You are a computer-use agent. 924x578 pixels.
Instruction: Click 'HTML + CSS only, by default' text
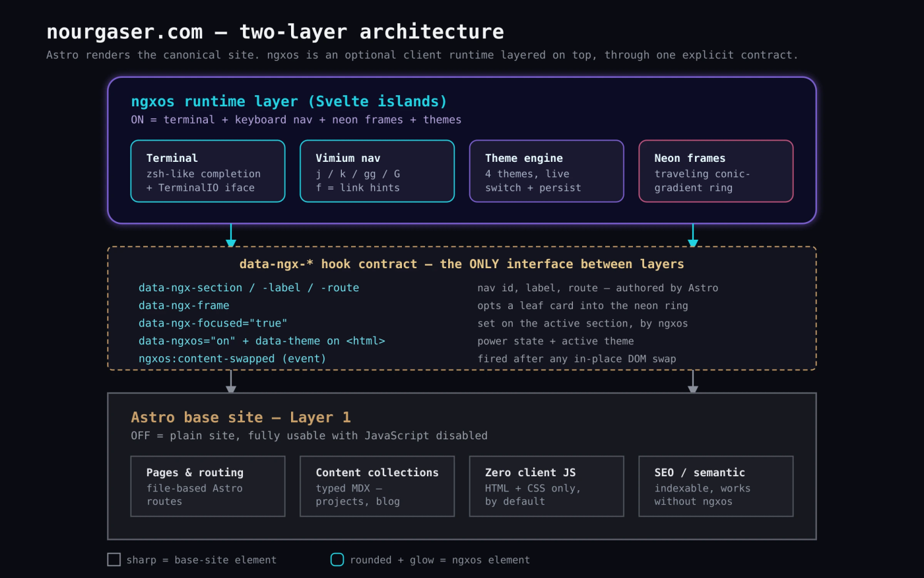533,495
